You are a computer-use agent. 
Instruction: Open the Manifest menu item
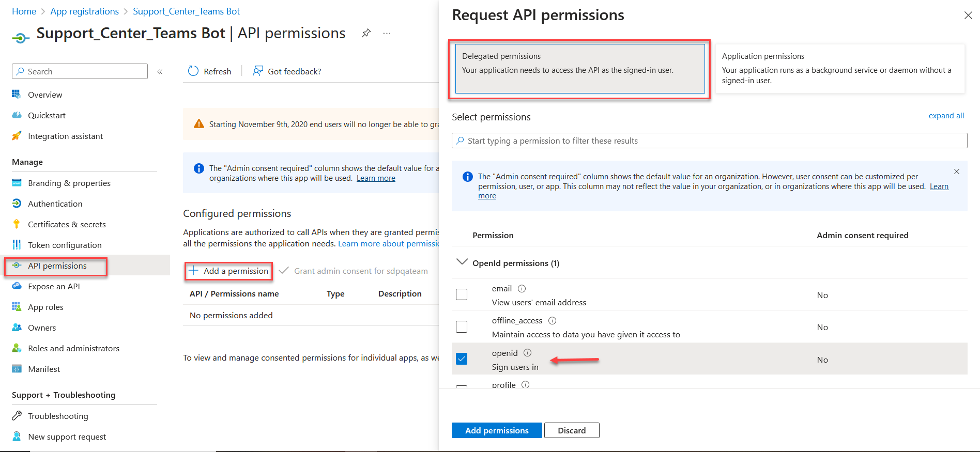click(44, 369)
